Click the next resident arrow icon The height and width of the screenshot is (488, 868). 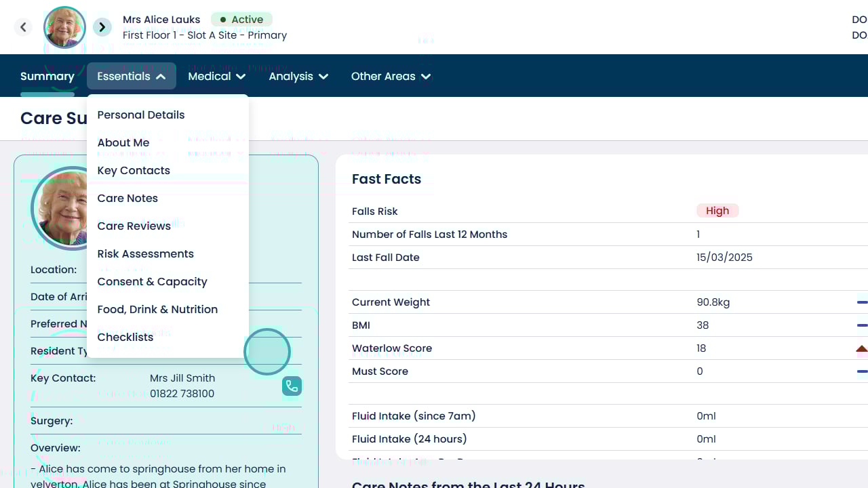coord(102,27)
